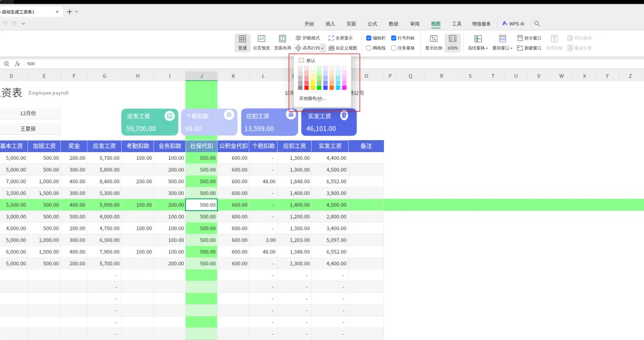Click icon on 应发工资 card
The image size is (644, 340).
click(169, 116)
